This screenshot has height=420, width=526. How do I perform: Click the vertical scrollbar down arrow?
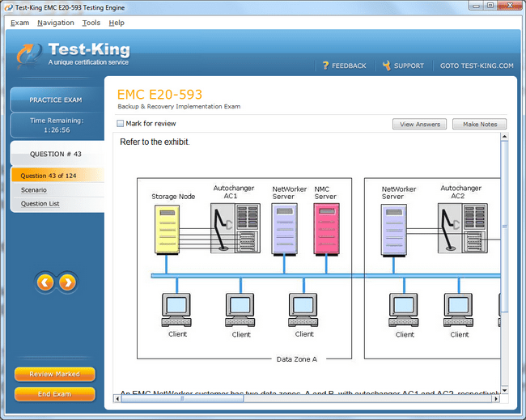(504, 391)
